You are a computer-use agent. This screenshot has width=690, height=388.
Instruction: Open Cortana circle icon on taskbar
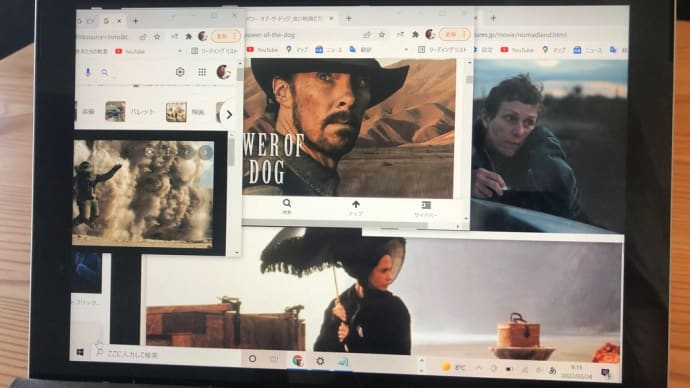click(253, 359)
